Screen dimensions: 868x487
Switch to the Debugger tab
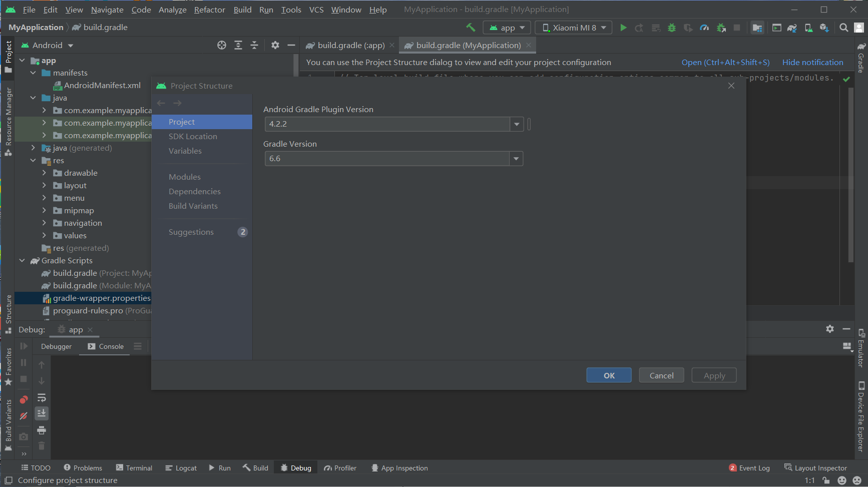click(x=56, y=346)
